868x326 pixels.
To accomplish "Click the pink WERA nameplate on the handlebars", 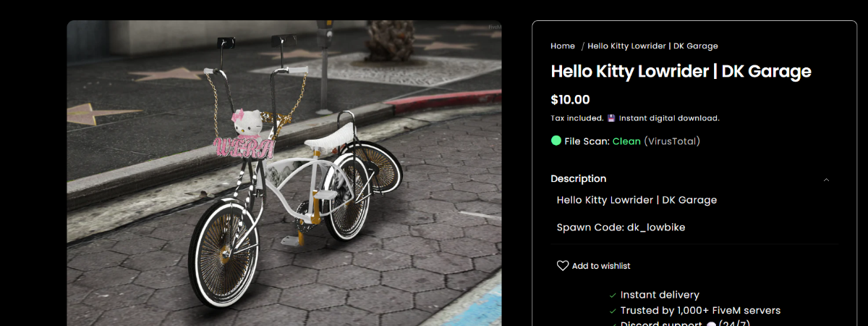I will 244,148.
